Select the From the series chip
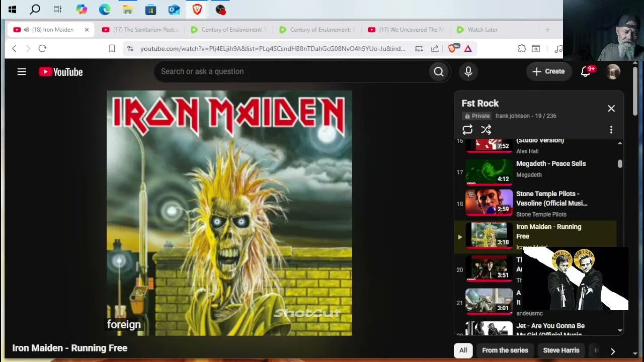This screenshot has width=644, height=362. tap(505, 350)
